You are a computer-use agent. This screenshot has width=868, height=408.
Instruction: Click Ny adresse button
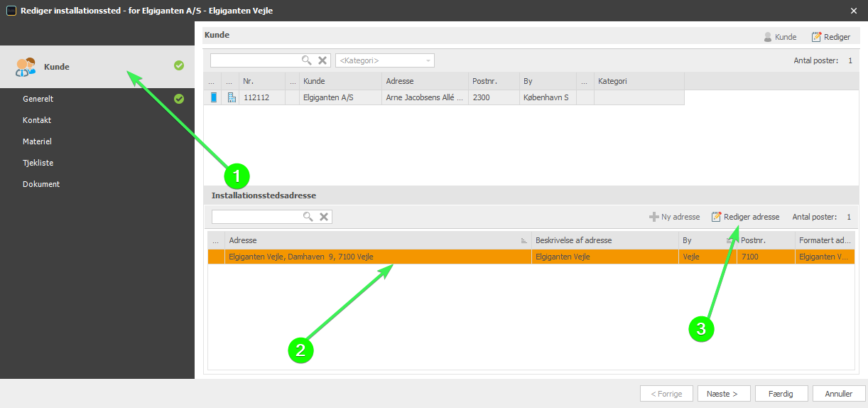coord(674,217)
